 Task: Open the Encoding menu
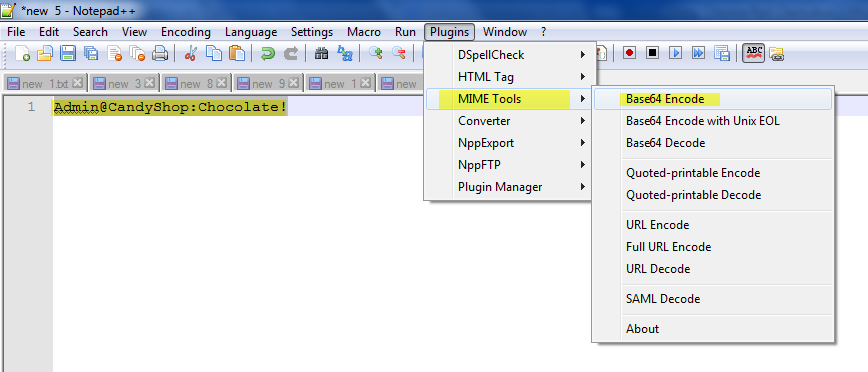click(186, 32)
